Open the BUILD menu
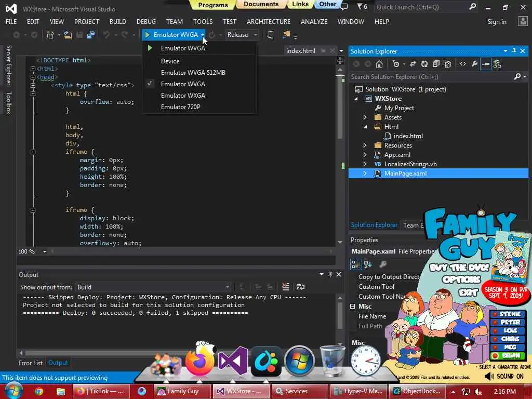This screenshot has width=532, height=399. click(118, 22)
